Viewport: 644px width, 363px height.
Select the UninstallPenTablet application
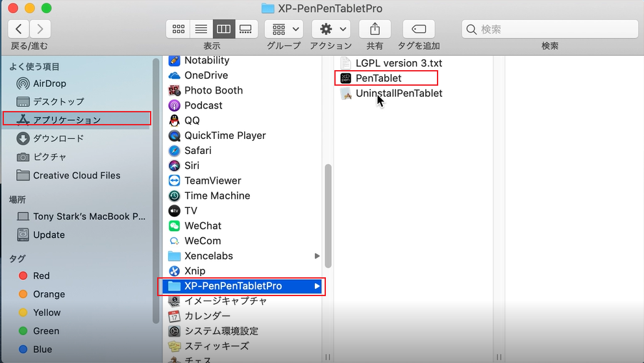pyautogui.click(x=391, y=94)
